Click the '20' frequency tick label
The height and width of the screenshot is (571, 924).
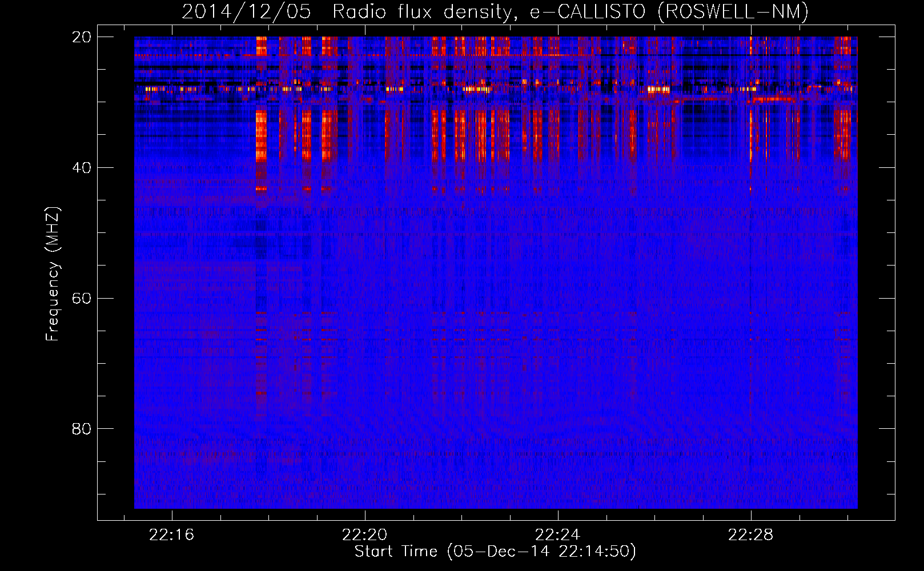pyautogui.click(x=82, y=37)
